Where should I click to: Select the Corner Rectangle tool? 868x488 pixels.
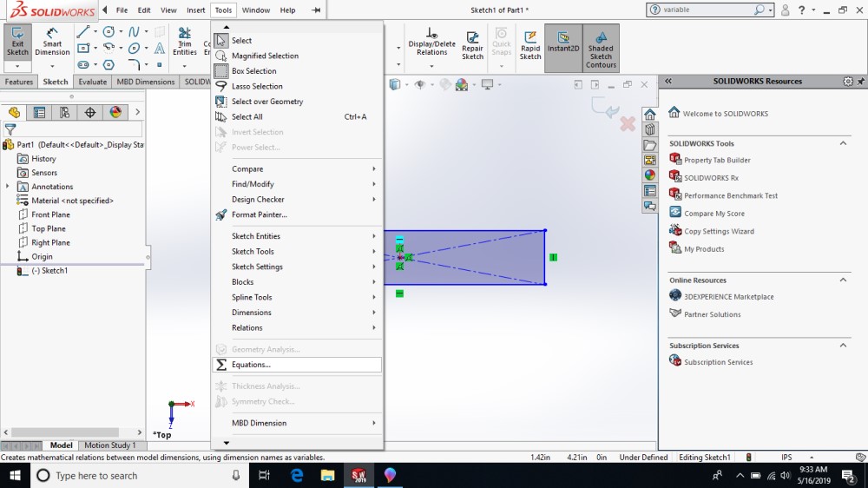(83, 48)
